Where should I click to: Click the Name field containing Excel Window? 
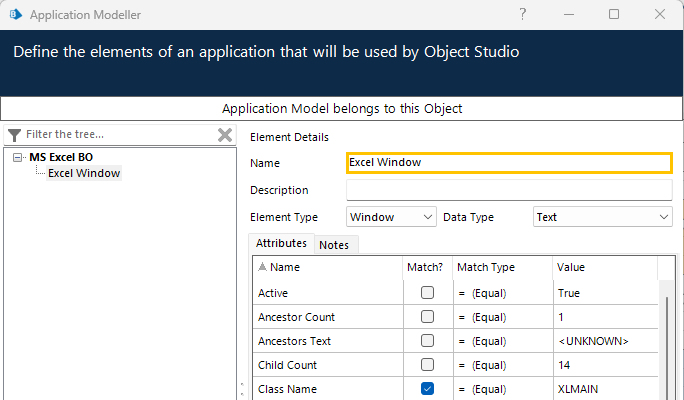(x=509, y=163)
